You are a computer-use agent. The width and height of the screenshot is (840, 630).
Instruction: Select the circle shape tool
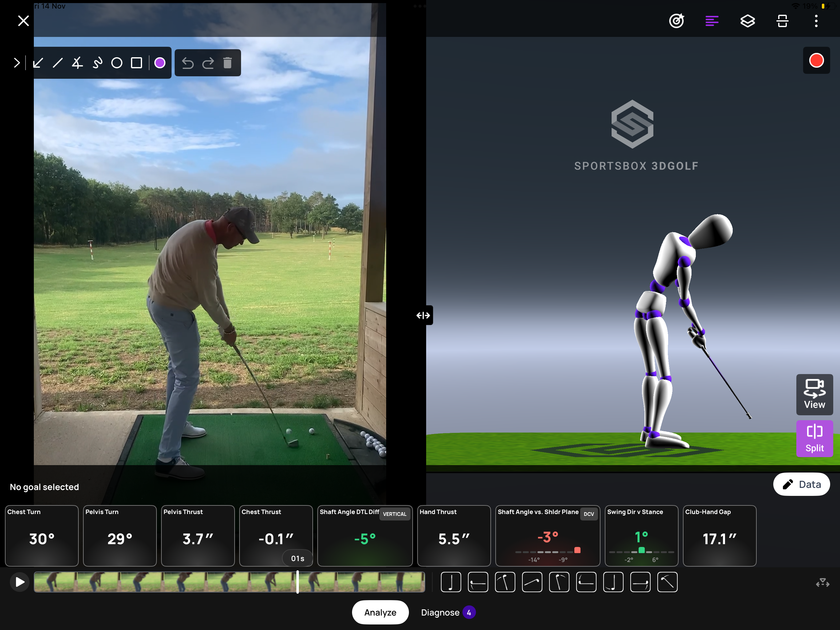(x=117, y=63)
